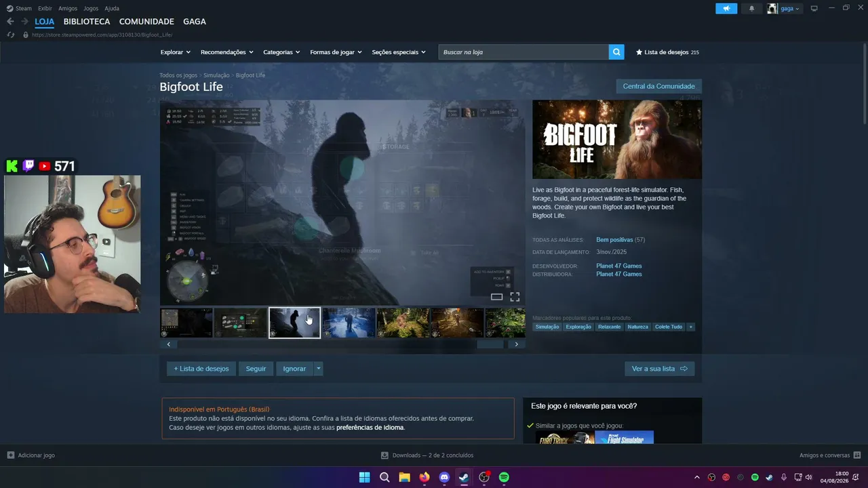Move the media strip right with arrow
The height and width of the screenshot is (488, 868).
516,344
